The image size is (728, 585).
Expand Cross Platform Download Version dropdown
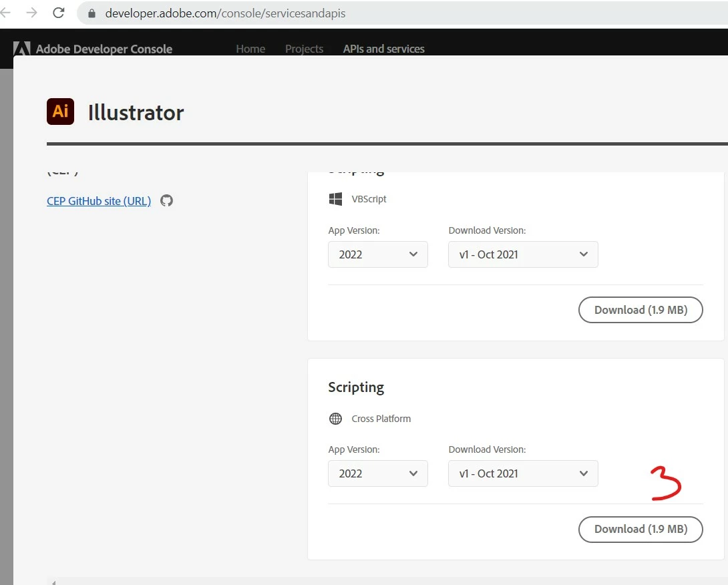[x=523, y=473]
